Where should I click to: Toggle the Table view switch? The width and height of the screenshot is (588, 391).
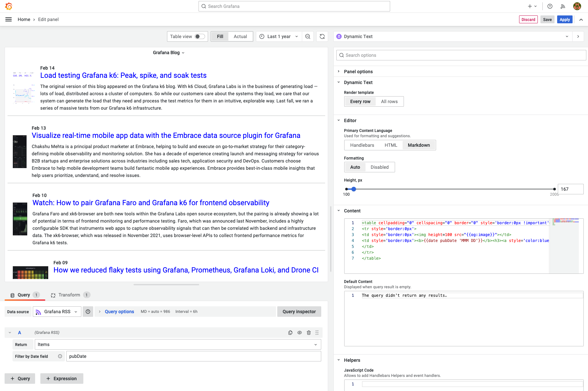click(x=200, y=36)
